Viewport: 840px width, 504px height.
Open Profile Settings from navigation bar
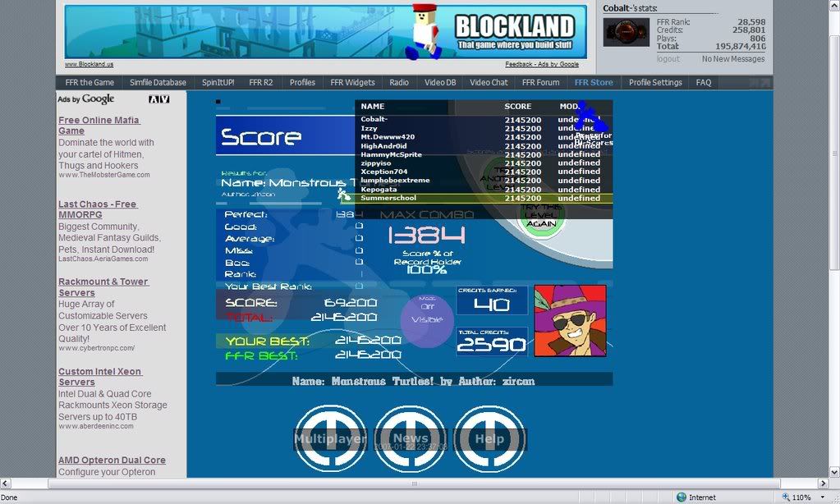coord(655,82)
